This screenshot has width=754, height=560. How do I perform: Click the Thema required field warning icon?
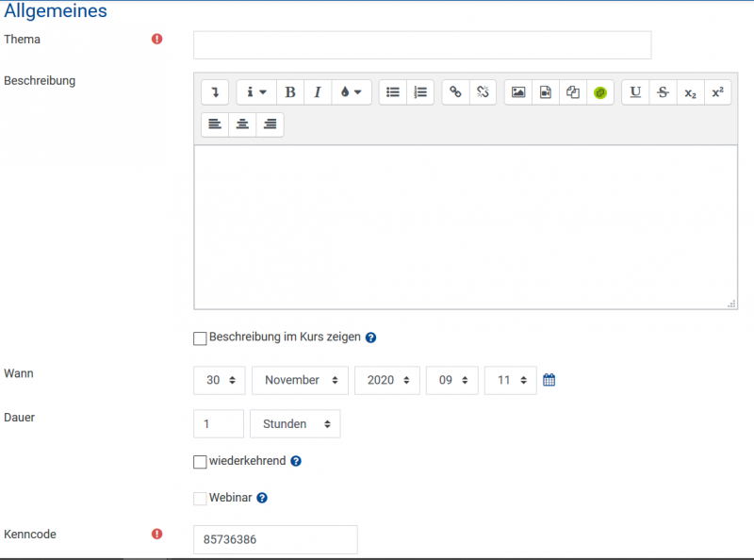(156, 39)
